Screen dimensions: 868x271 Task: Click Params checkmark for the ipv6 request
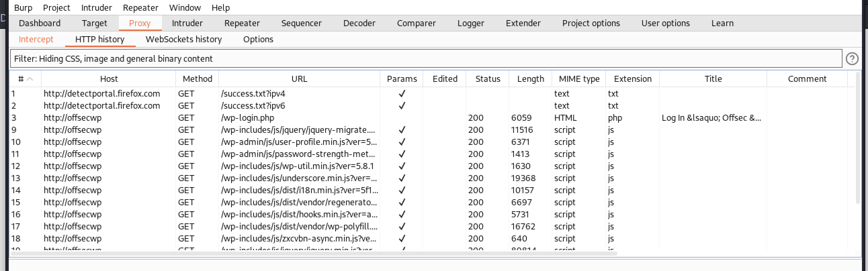coord(401,106)
